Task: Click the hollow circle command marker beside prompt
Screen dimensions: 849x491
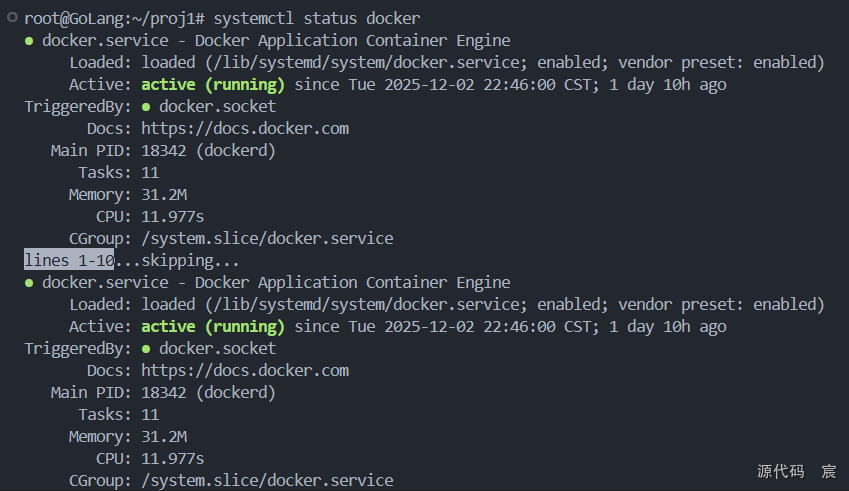Action: pyautogui.click(x=12, y=17)
